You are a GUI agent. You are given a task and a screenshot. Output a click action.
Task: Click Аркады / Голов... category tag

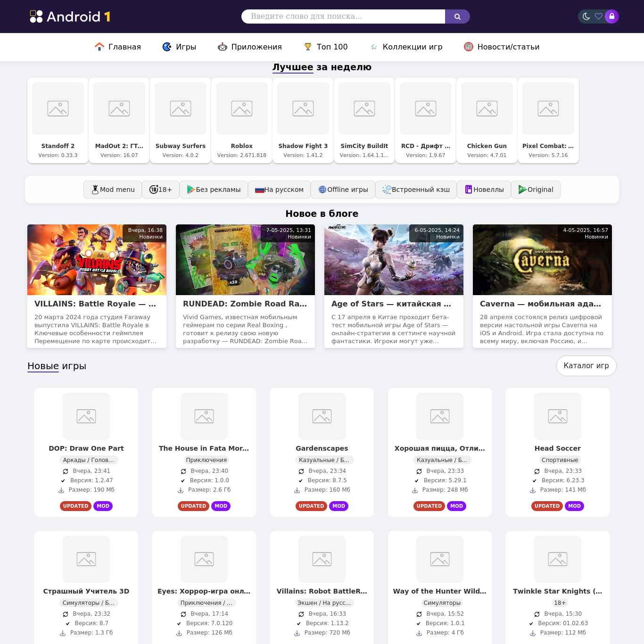pos(89,460)
